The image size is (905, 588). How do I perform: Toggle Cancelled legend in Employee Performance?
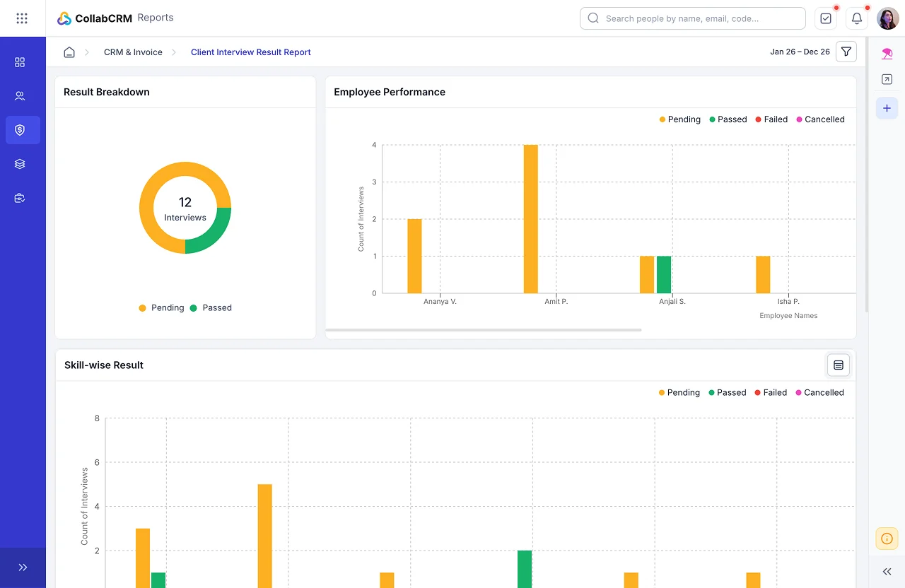pyautogui.click(x=821, y=119)
